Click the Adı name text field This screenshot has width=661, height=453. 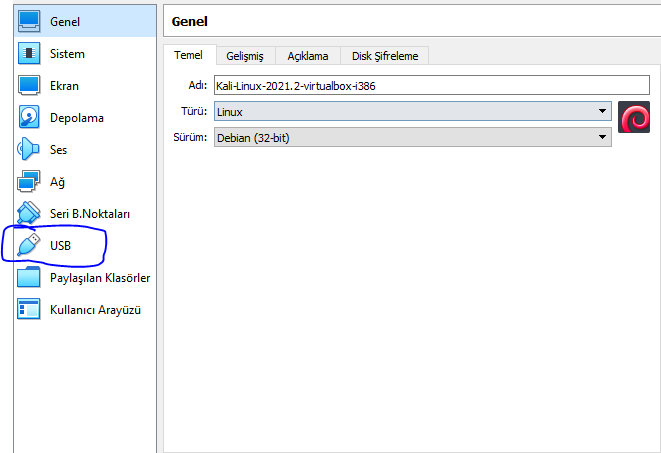point(412,86)
